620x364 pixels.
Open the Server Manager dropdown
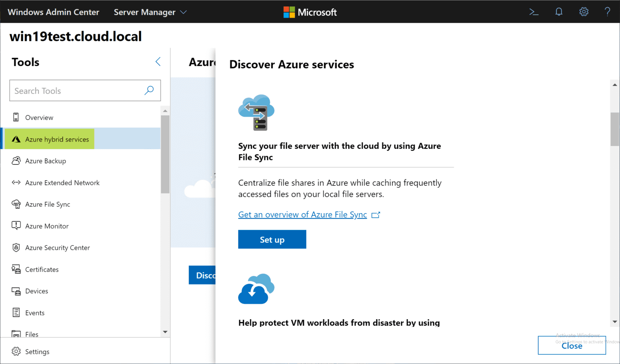[x=150, y=12]
